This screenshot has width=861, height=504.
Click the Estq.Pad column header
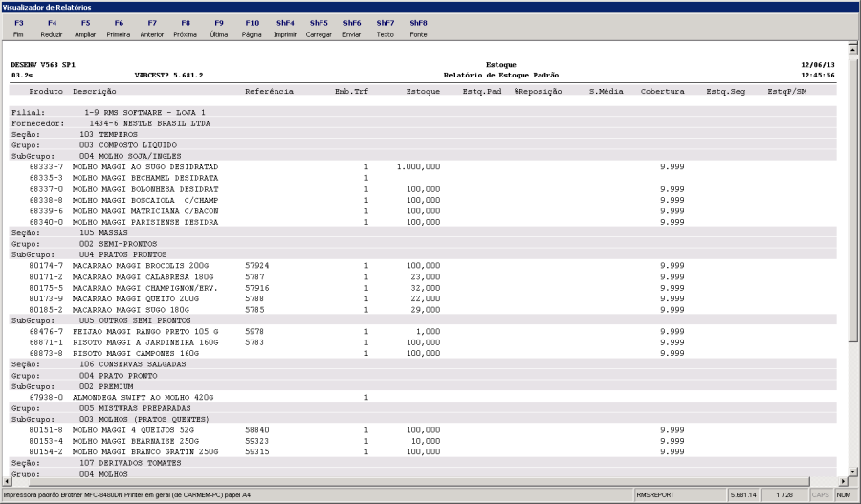pos(482,91)
